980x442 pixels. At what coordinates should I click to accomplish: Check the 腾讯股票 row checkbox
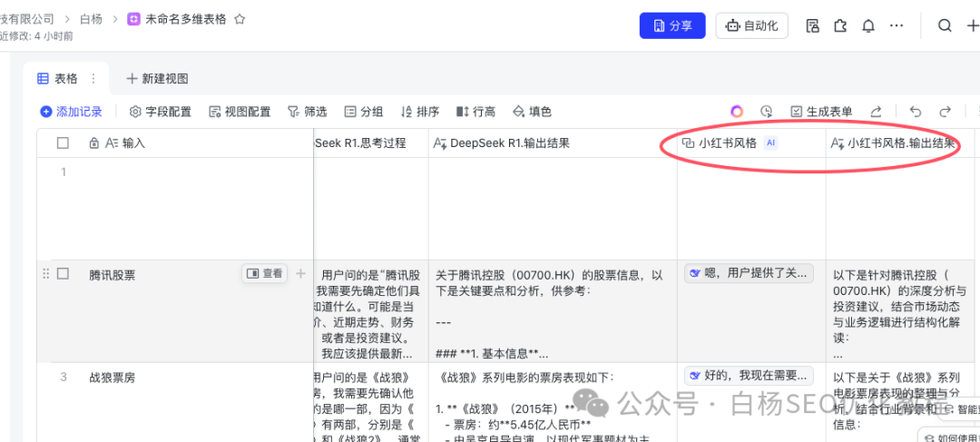pos(63,273)
